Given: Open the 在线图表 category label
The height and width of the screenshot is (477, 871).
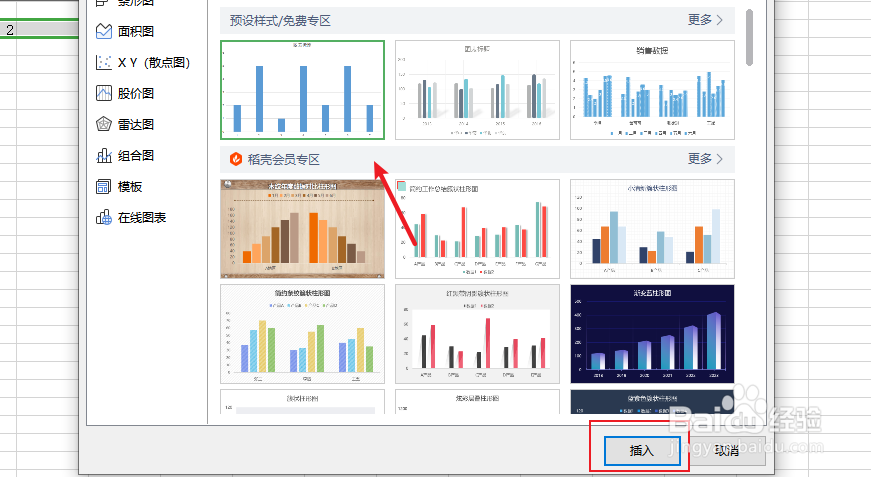Looking at the screenshot, I should (142, 218).
